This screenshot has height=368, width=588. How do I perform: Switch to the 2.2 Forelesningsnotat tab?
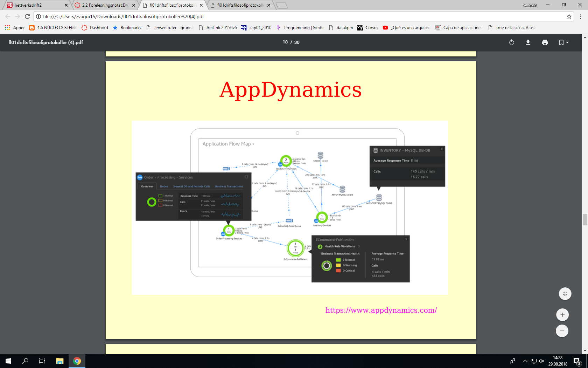(105, 5)
